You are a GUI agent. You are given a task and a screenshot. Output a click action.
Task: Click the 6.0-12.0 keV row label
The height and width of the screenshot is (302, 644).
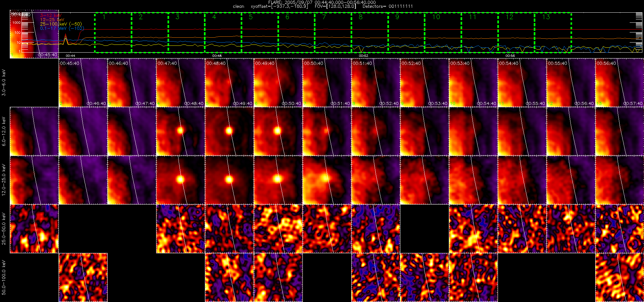(x=4, y=132)
